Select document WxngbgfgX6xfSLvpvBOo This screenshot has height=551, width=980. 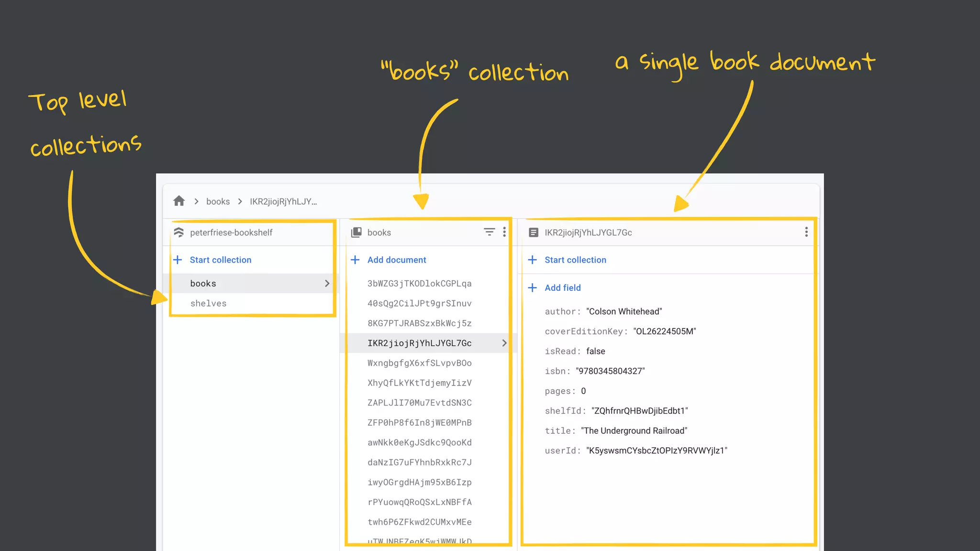click(419, 363)
